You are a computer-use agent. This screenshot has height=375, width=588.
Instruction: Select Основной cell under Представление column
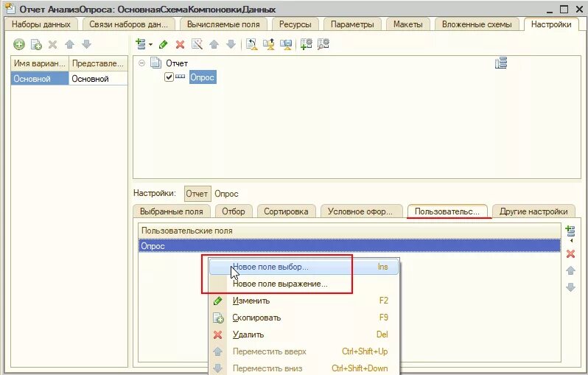(x=98, y=79)
